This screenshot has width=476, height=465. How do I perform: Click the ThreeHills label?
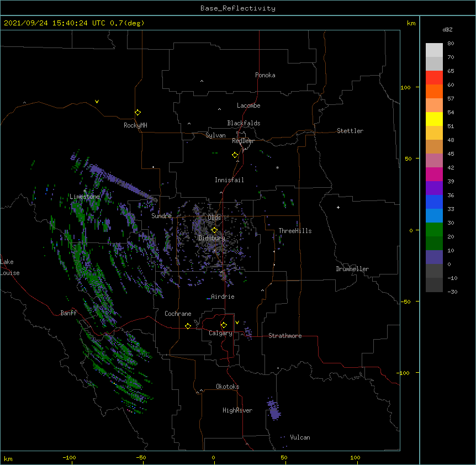[295, 231]
